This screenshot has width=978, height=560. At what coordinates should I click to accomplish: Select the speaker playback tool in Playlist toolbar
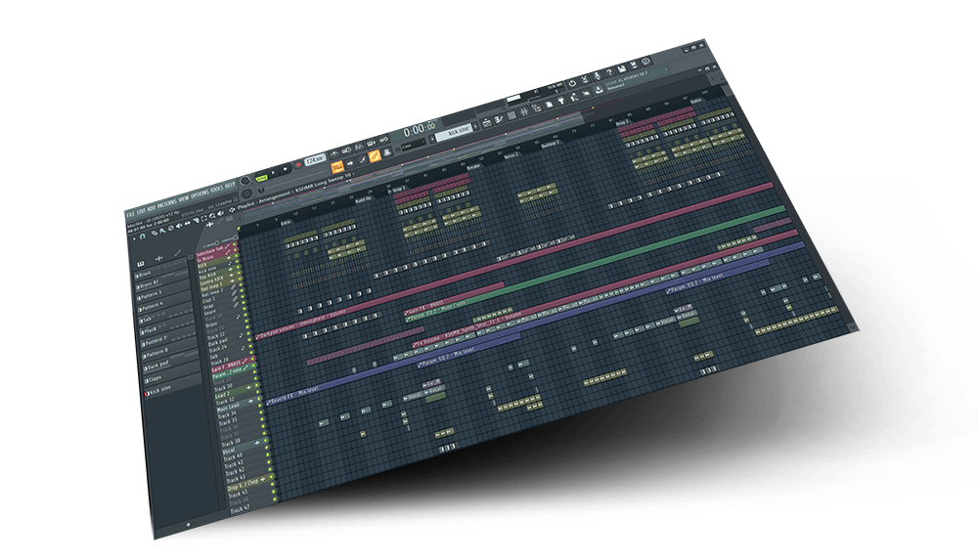pos(221,213)
